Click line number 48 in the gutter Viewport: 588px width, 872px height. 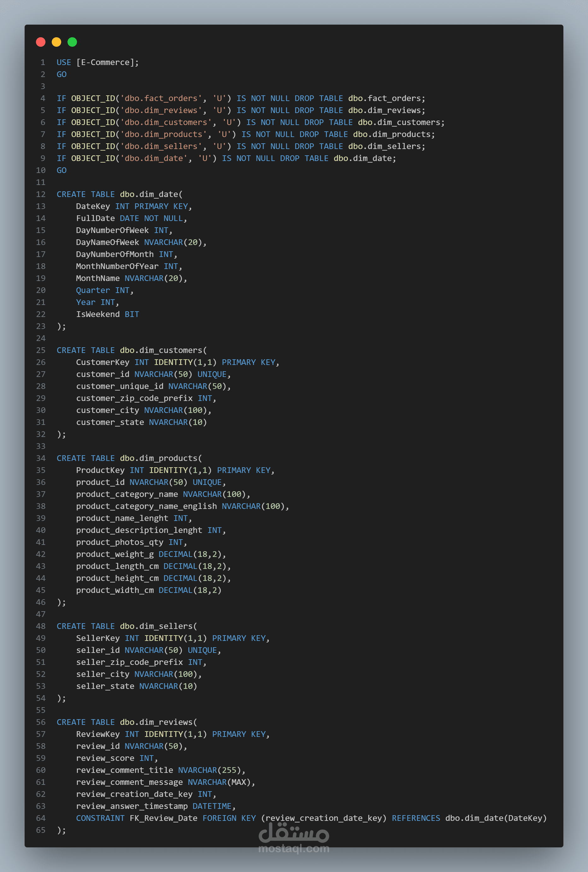(x=41, y=626)
